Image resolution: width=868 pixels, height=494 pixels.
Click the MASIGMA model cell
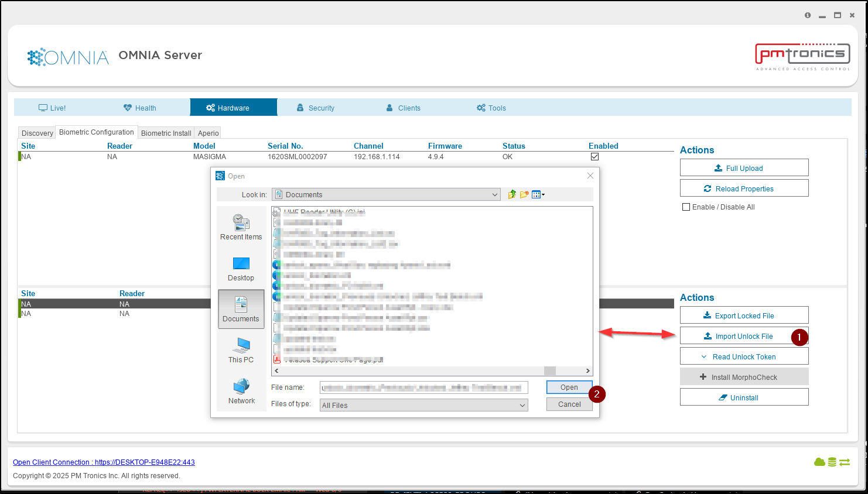coord(210,157)
